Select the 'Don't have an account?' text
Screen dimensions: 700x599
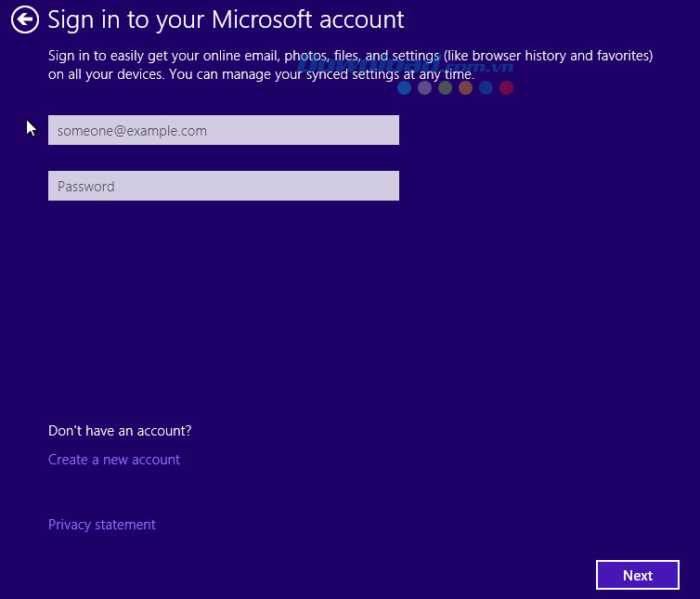120,431
